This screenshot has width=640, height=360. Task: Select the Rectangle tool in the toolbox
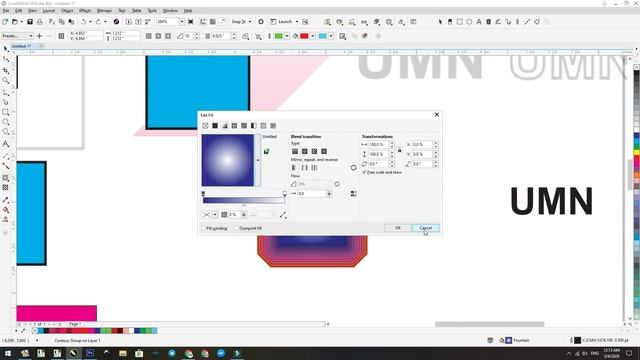6,112
